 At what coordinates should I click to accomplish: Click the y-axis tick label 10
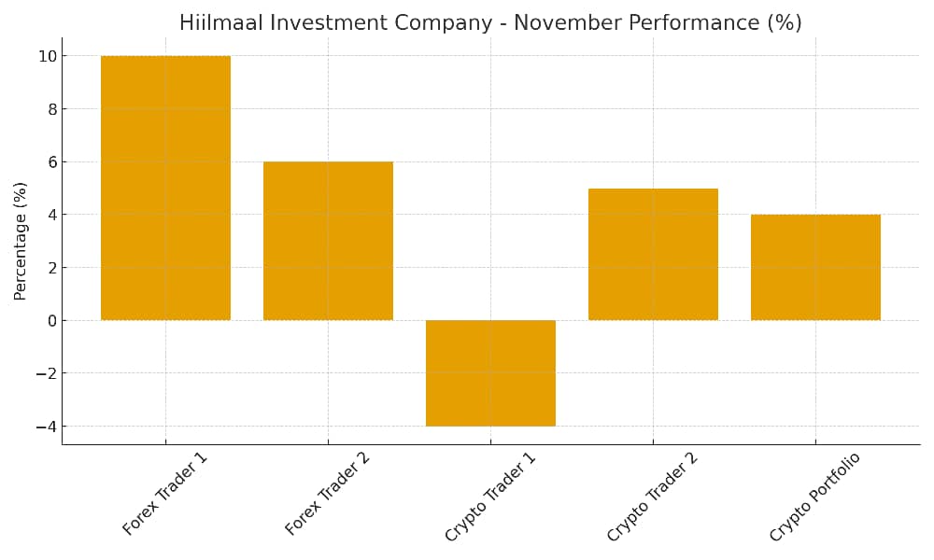click(47, 56)
